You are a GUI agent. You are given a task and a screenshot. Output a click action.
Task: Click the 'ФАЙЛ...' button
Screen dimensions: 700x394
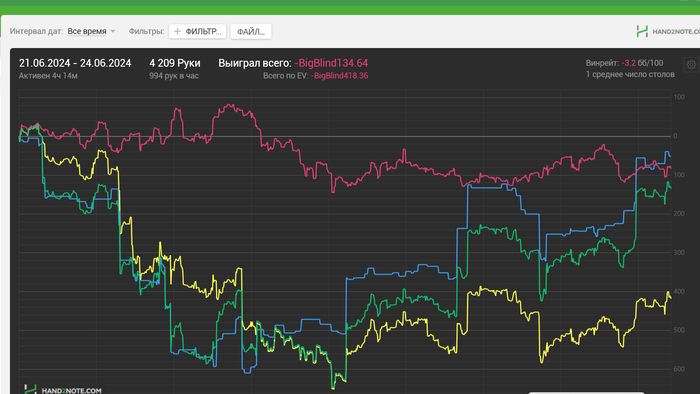click(x=251, y=32)
